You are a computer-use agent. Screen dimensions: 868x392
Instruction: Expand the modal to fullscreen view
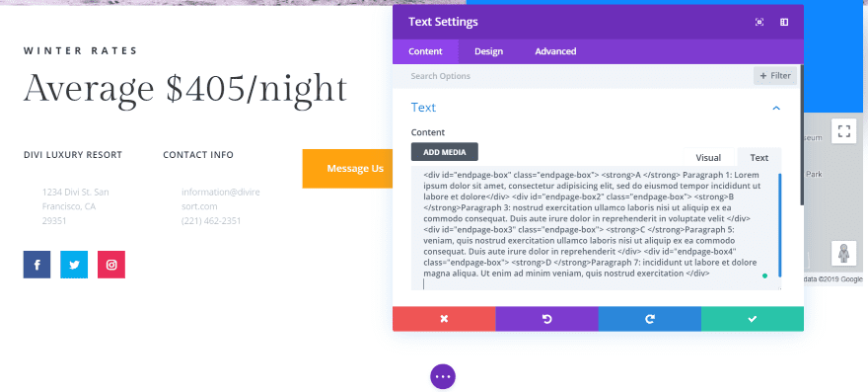pos(759,22)
